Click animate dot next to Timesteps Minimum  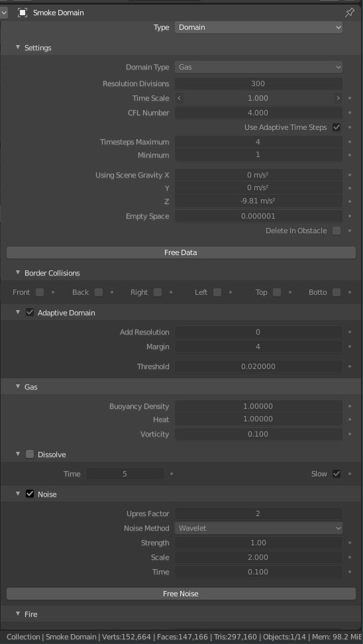point(350,155)
